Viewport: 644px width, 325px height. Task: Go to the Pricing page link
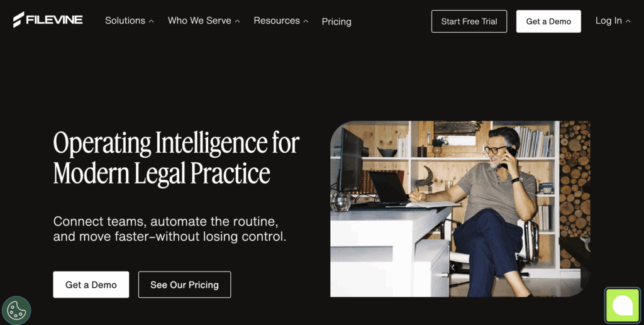pos(336,22)
